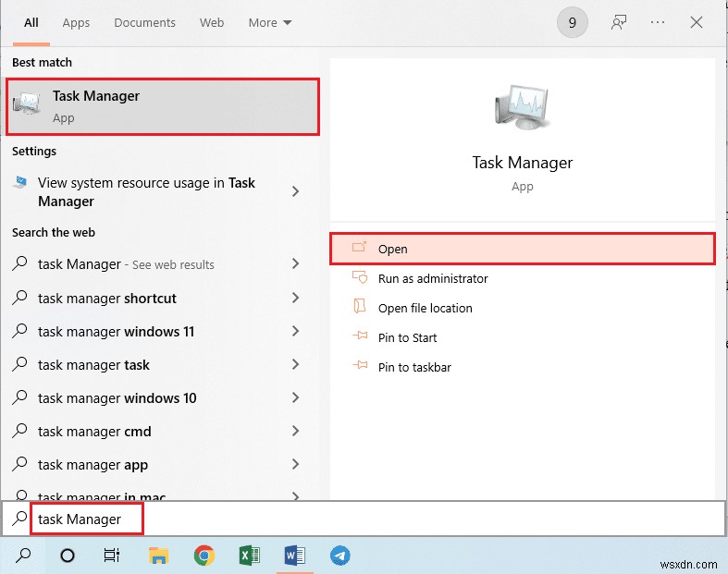This screenshot has width=728, height=574.
Task: Switch to the Documents tab
Action: (x=146, y=23)
